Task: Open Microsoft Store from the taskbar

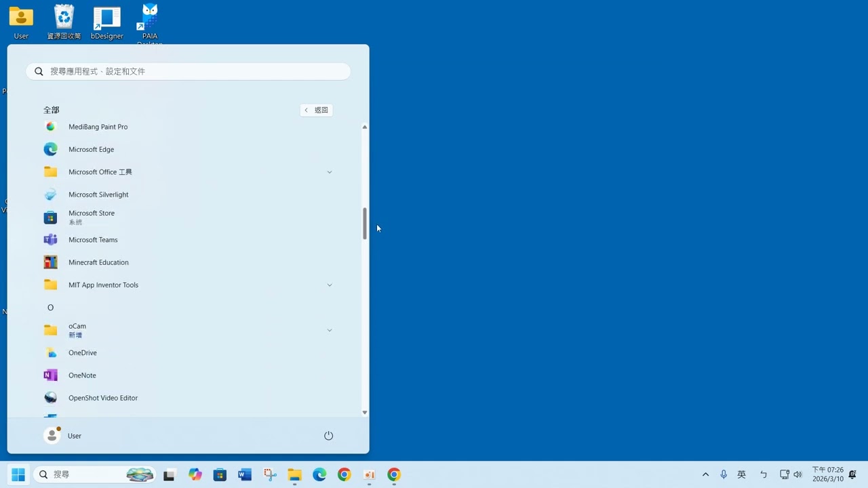Action: (x=220, y=474)
